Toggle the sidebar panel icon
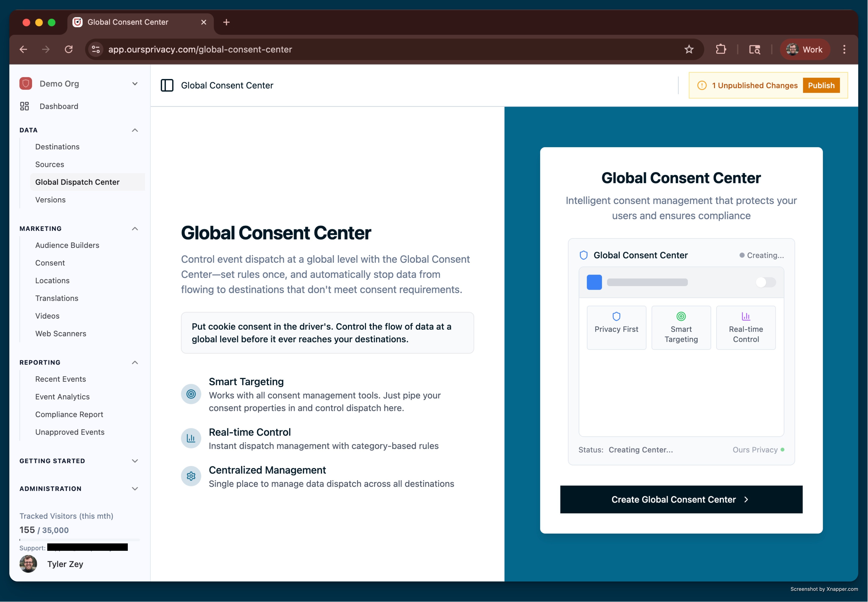This screenshot has width=868, height=602. point(167,85)
